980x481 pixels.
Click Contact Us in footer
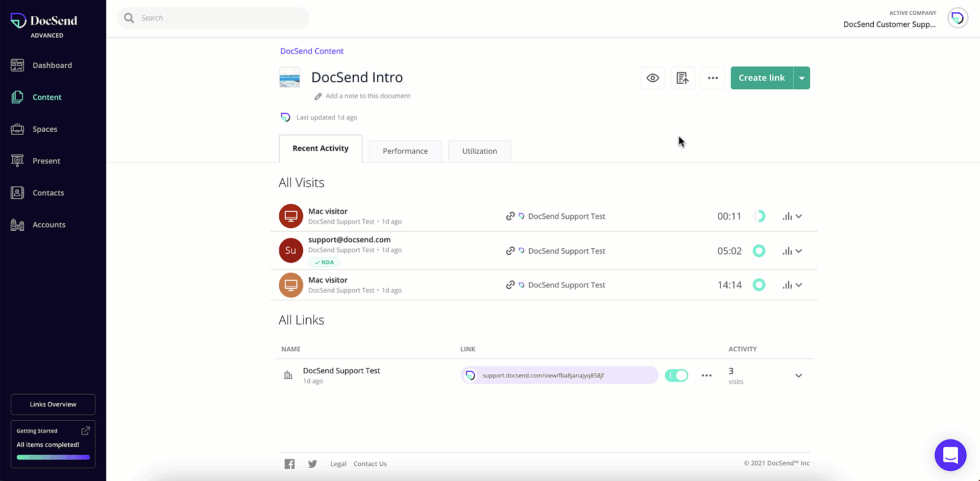[x=370, y=464]
